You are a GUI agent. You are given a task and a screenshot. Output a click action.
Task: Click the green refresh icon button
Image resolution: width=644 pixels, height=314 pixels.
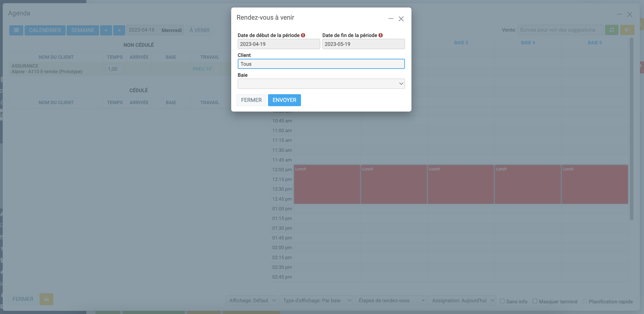(611, 30)
